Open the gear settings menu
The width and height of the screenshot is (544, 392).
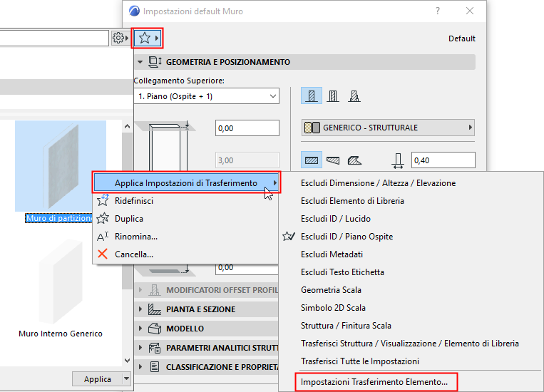120,38
